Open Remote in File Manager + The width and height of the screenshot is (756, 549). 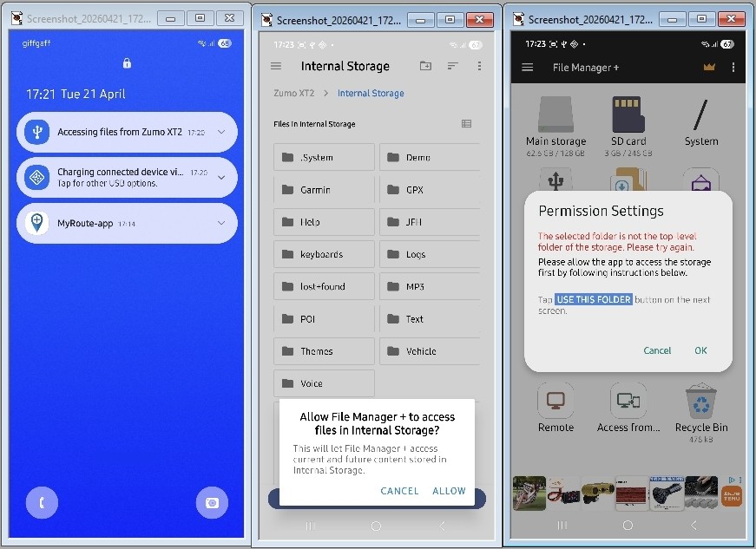click(555, 408)
